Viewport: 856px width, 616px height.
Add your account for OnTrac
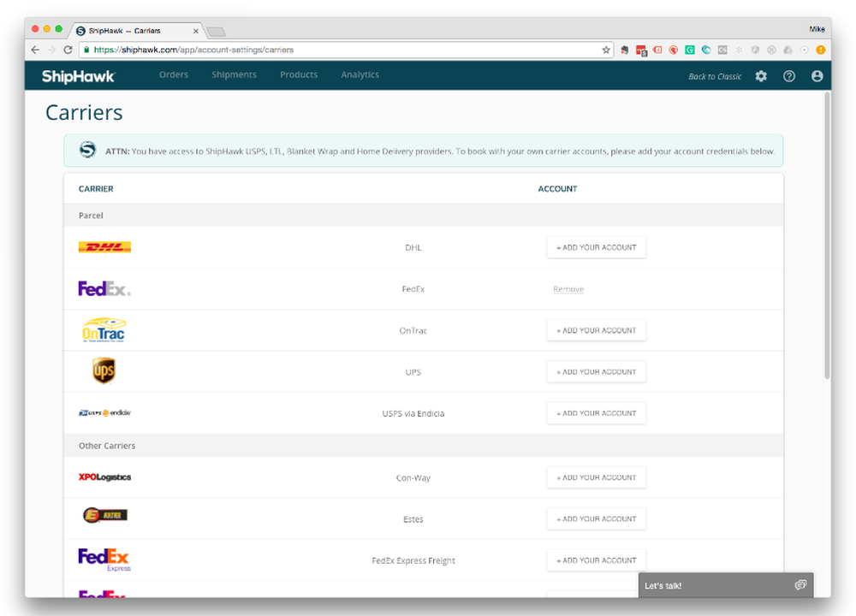(596, 330)
